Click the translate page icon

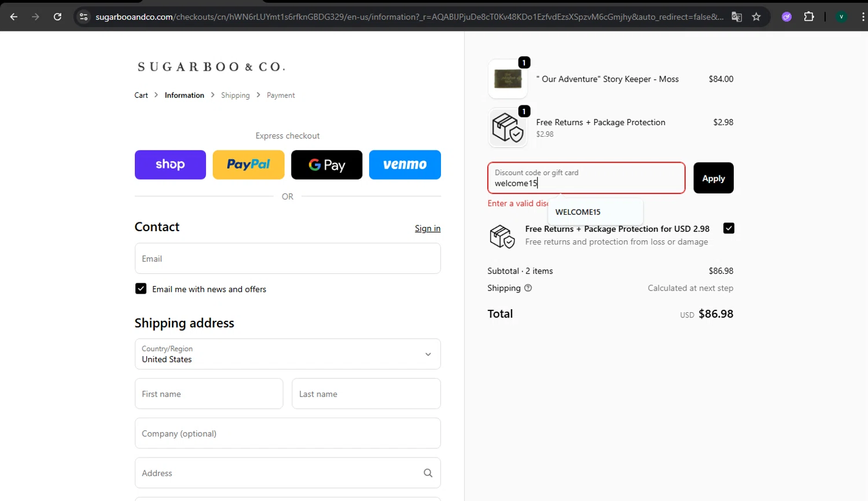pos(737,17)
